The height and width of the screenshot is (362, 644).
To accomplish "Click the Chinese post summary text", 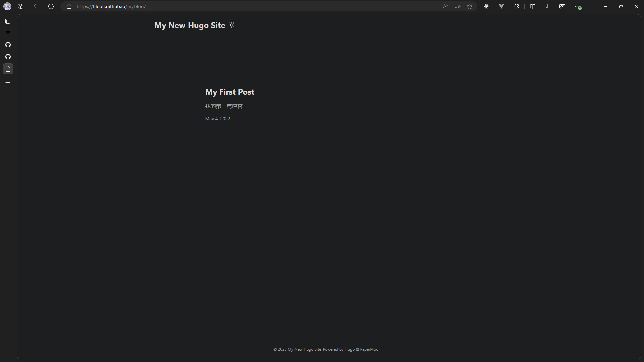I will point(224,106).
